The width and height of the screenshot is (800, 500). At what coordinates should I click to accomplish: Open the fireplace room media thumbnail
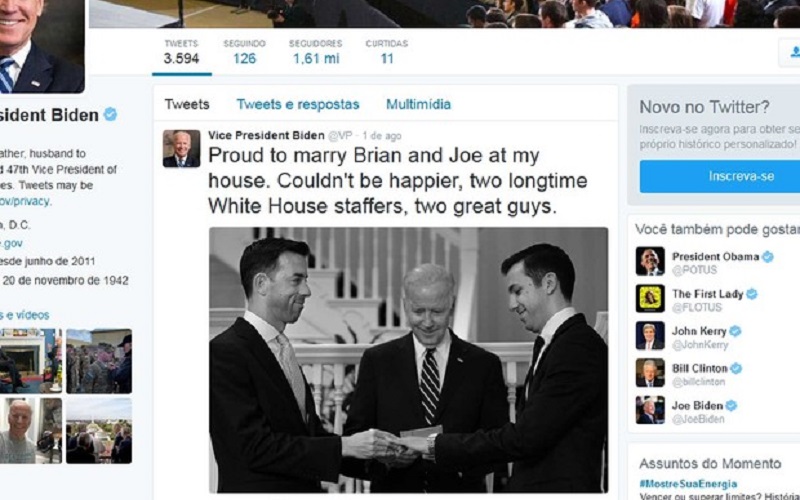click(31, 361)
